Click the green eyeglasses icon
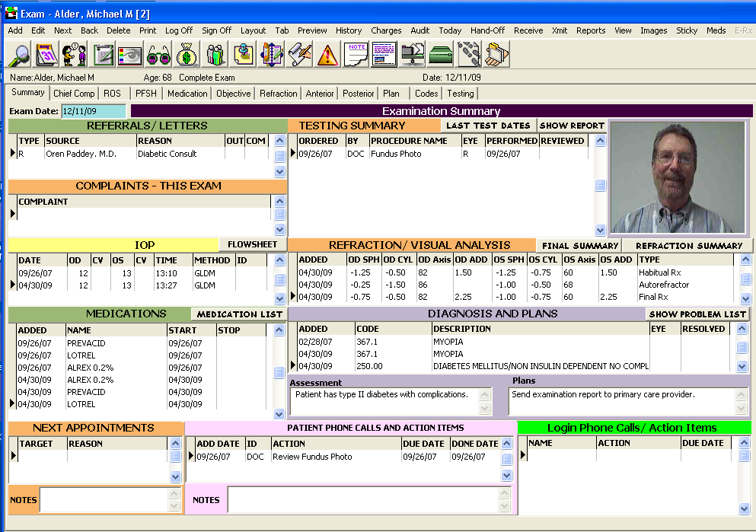The height and width of the screenshot is (532, 756). (158, 55)
